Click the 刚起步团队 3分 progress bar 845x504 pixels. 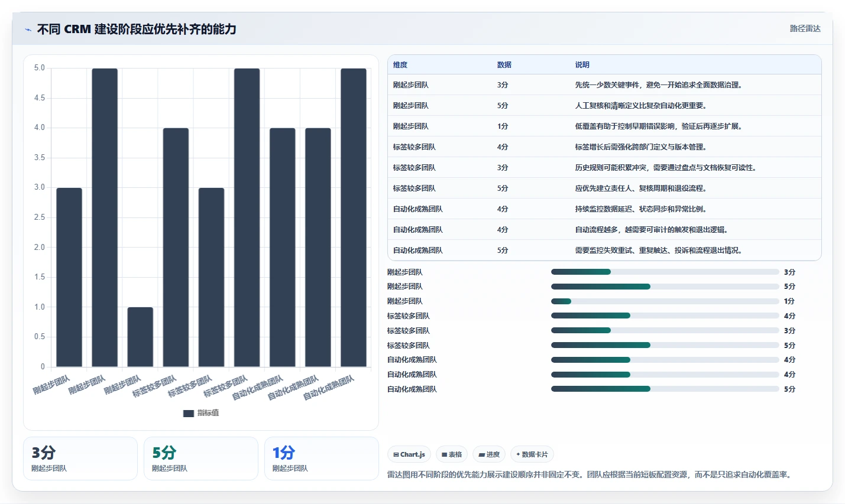click(x=665, y=272)
